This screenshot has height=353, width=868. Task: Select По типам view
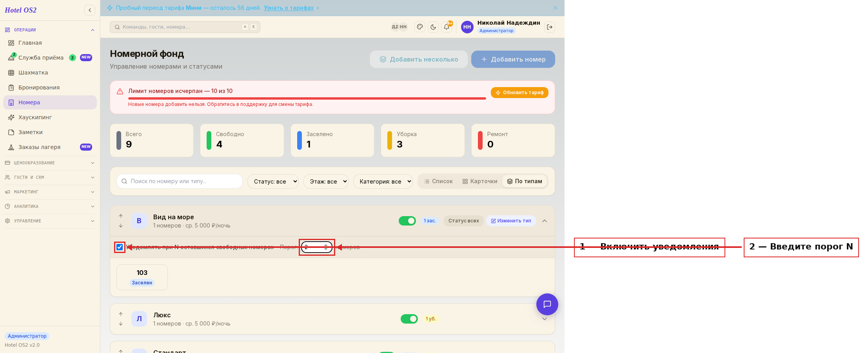(x=525, y=181)
